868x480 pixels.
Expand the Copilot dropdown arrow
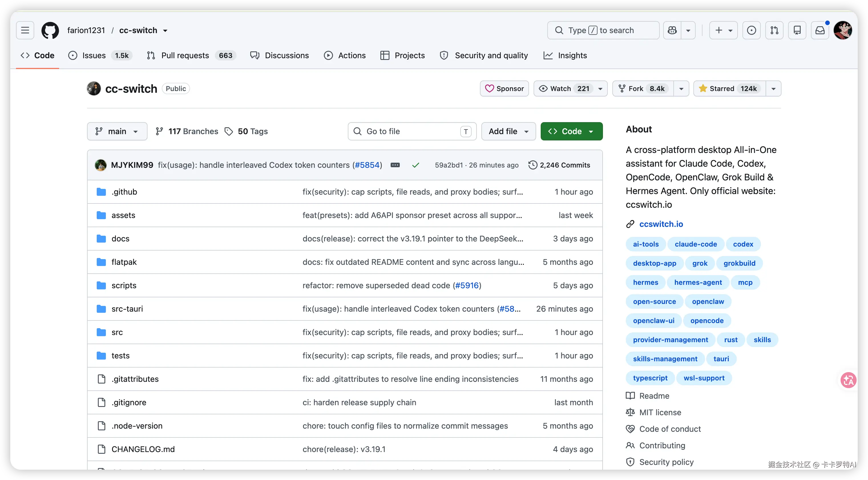689,30
